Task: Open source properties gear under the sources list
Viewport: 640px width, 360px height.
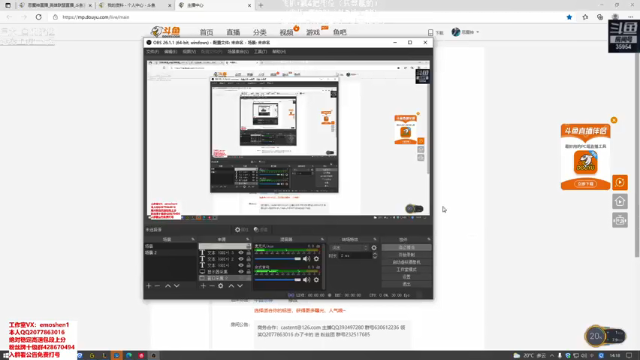Action: tap(221, 286)
